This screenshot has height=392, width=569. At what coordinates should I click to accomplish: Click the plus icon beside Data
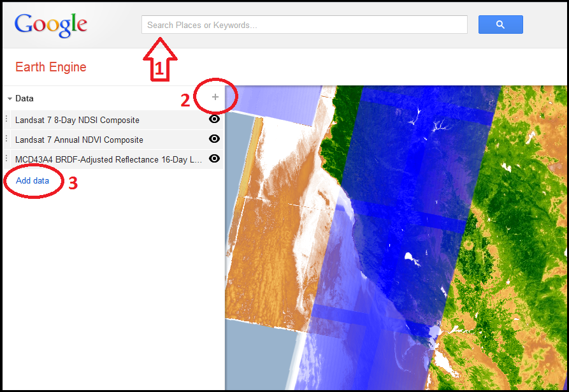click(x=215, y=97)
